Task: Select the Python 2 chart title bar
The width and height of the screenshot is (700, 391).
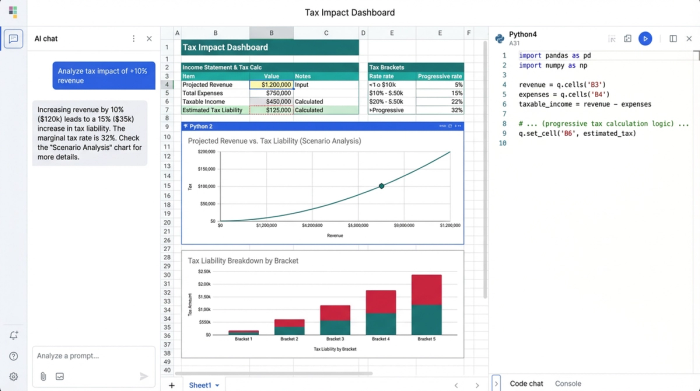Action: point(322,126)
